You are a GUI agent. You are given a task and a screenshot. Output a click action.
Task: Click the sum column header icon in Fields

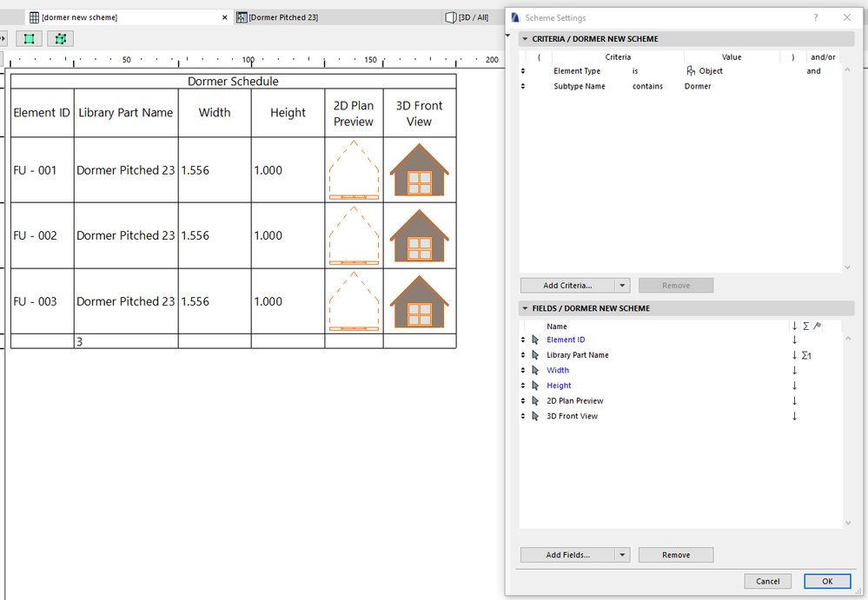(806, 326)
